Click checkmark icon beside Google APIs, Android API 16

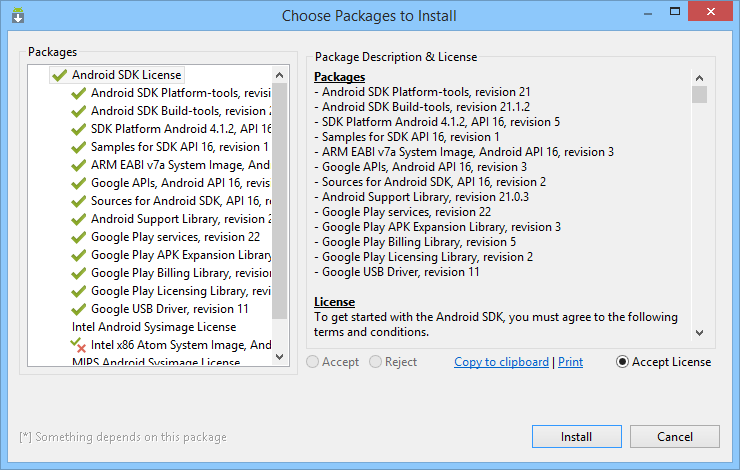coord(78,183)
